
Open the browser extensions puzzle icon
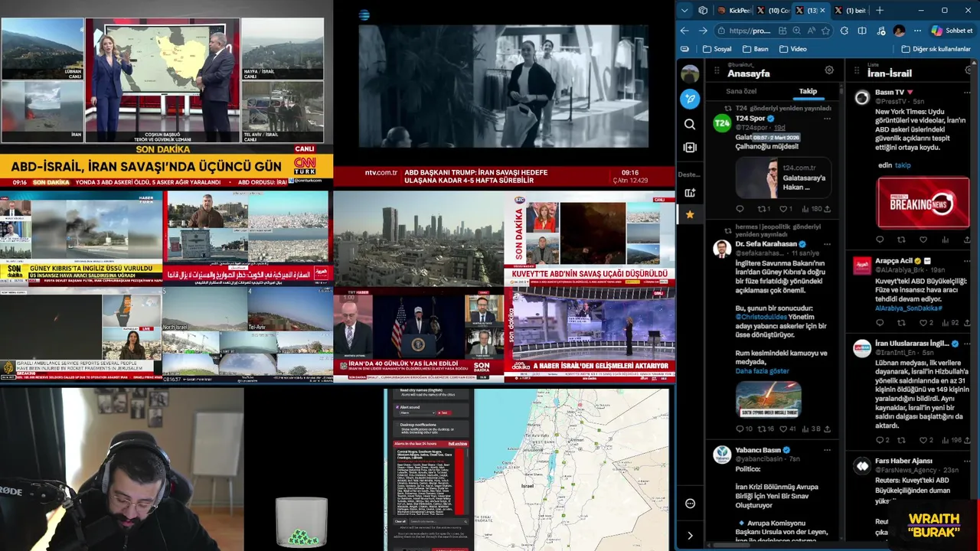pyautogui.click(x=844, y=31)
